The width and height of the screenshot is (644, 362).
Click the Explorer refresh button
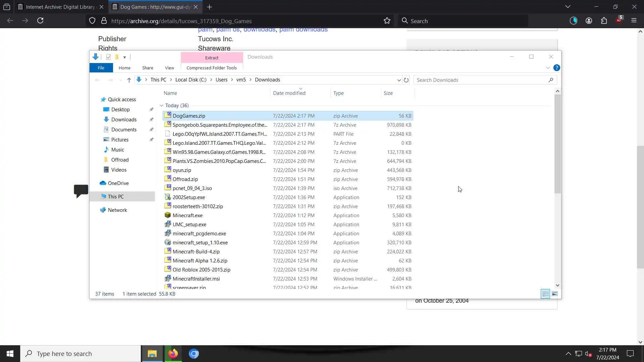(x=406, y=80)
